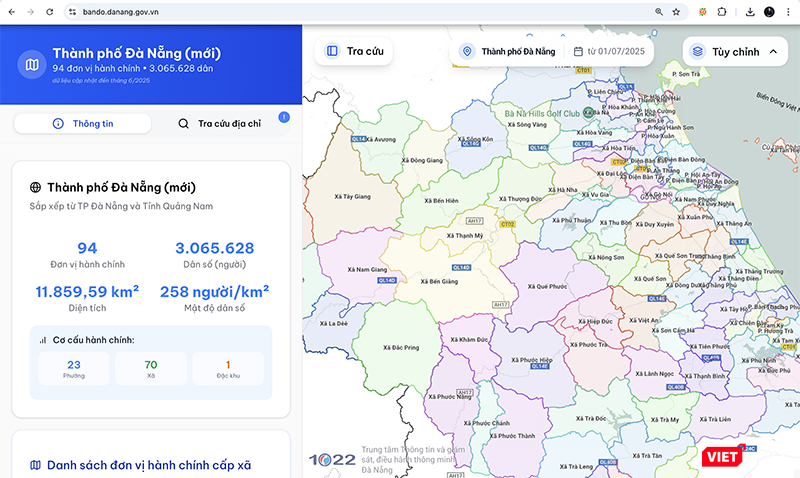This screenshot has height=478, width=800.
Task: Open the Thành phố Đà Nẵng location selector
Action: coord(508,51)
